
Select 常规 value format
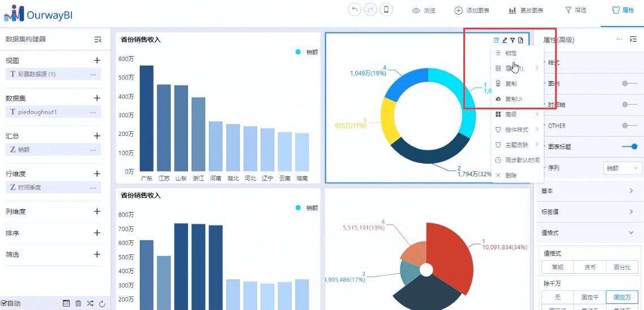(x=557, y=267)
